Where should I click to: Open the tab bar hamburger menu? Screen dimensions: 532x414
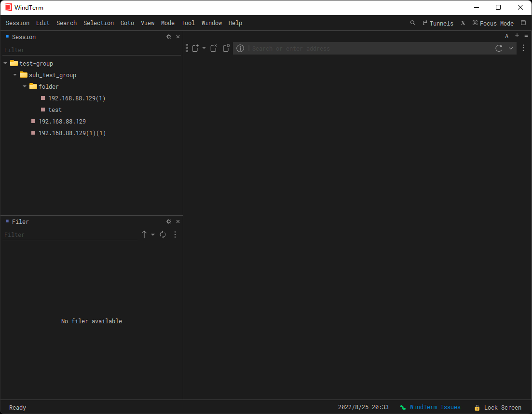[x=526, y=35]
